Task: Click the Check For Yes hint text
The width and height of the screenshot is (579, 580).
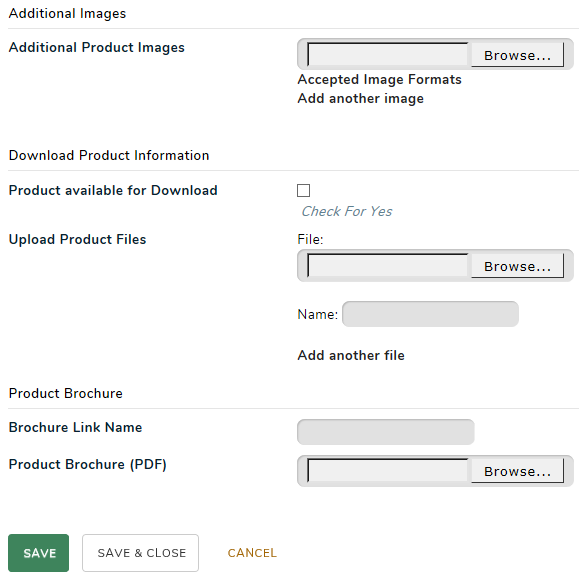Action: (x=347, y=211)
